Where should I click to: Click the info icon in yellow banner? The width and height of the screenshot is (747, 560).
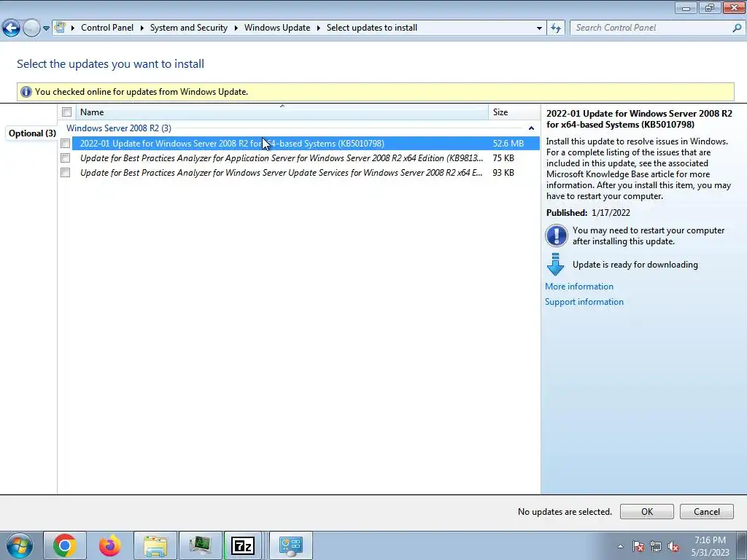click(26, 91)
